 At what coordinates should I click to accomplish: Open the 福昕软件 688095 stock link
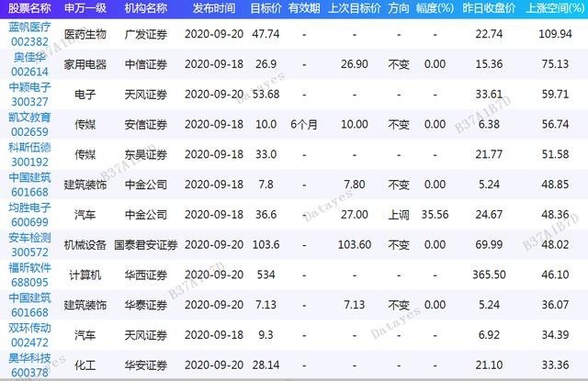[x=28, y=274]
